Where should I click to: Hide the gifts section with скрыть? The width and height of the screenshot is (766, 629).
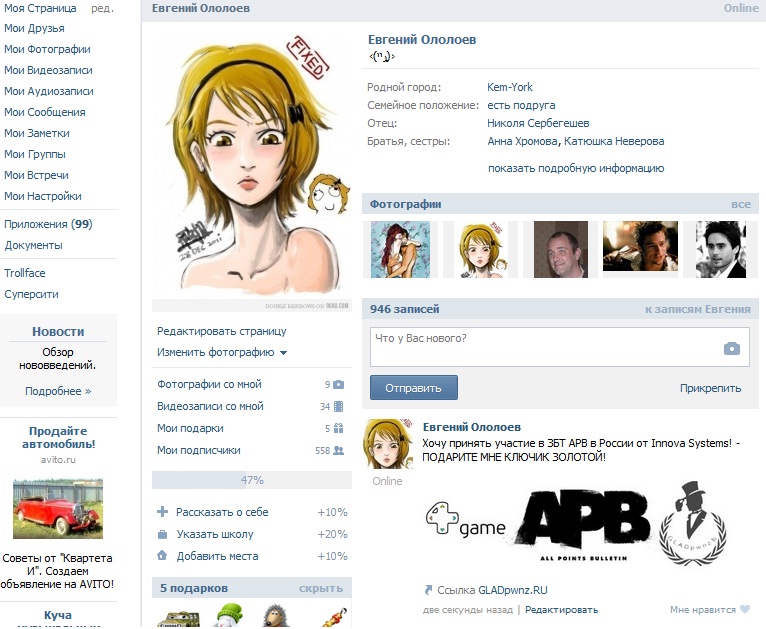tap(320, 588)
